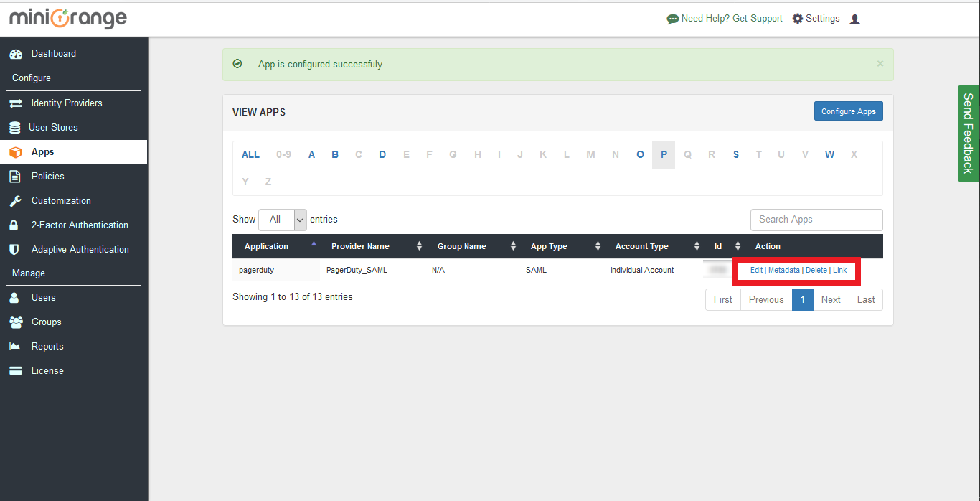Screen dimensions: 980x501
Task: Go to Last page
Action: (x=866, y=300)
